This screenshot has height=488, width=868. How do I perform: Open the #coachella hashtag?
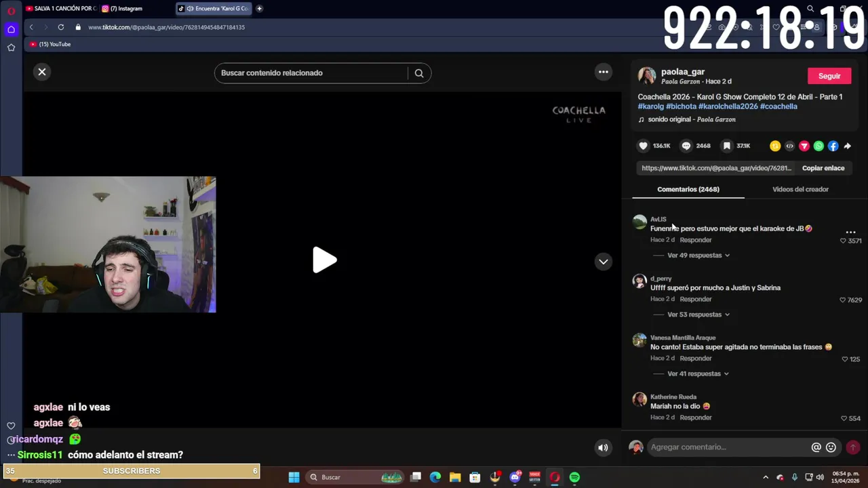tap(778, 106)
